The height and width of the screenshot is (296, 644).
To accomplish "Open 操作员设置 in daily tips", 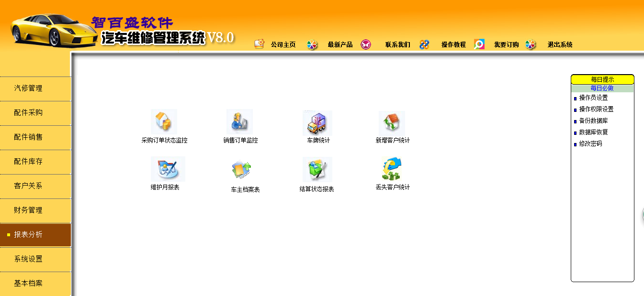I will point(593,98).
